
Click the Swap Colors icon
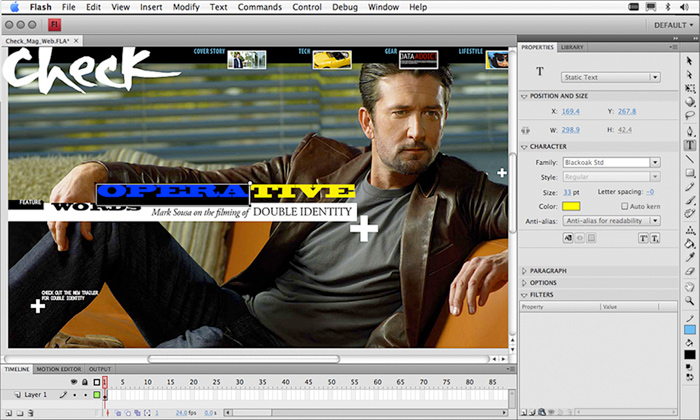click(x=690, y=377)
